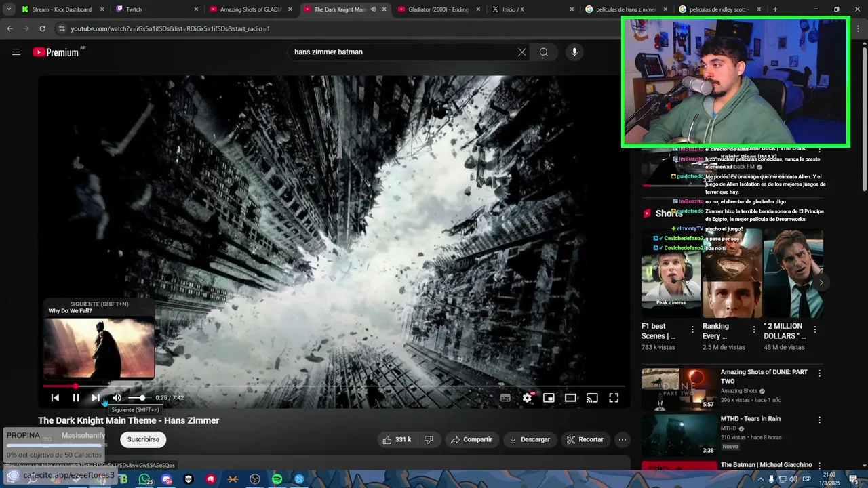Open options for the F1 best Scenes short
Image resolution: width=868 pixels, height=488 pixels.
click(692, 329)
